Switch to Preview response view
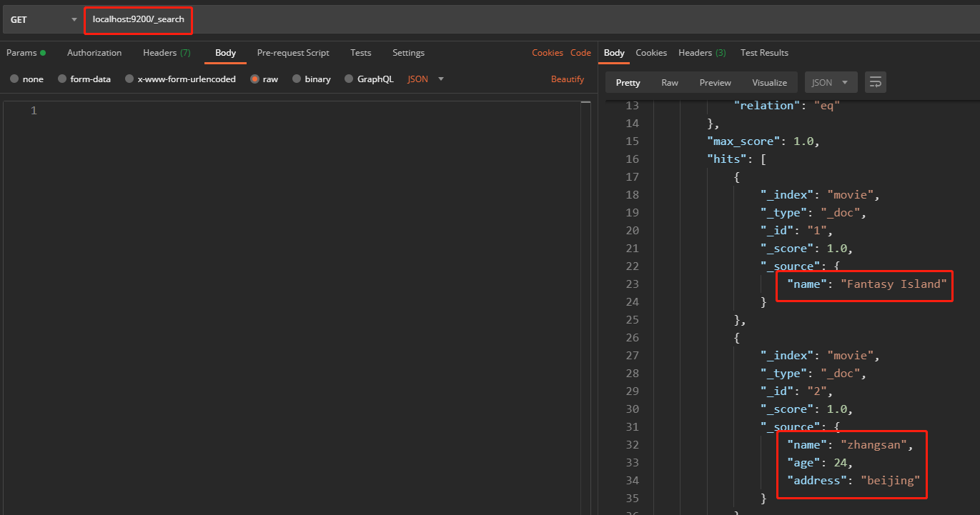The height and width of the screenshot is (515, 980). 715,83
